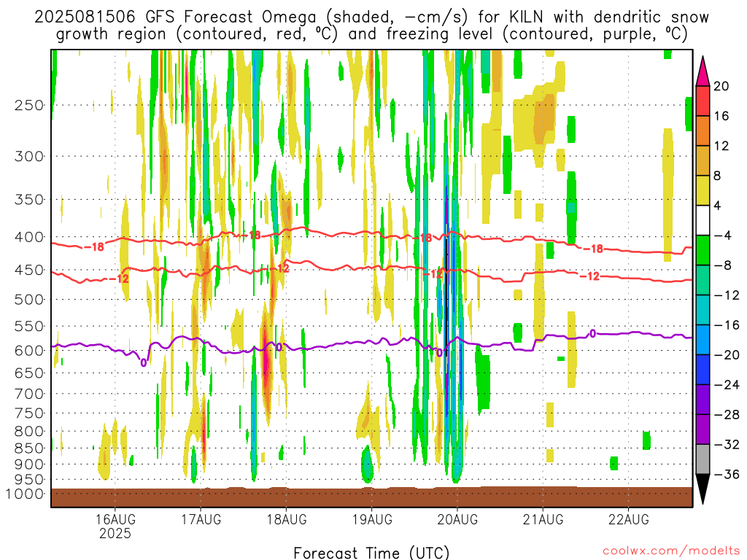Click the 350 pressure level label
This screenshot has height=560, width=747.
[29, 200]
